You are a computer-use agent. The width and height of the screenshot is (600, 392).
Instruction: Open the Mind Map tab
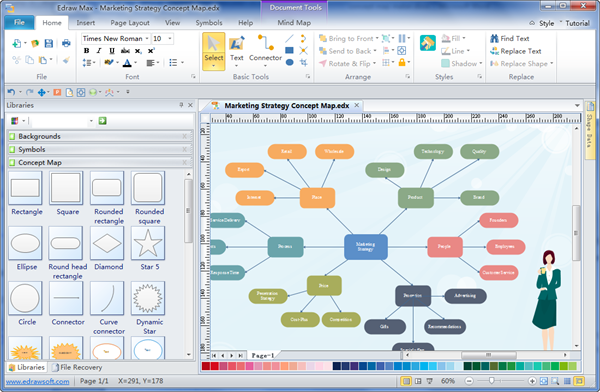pos(294,23)
